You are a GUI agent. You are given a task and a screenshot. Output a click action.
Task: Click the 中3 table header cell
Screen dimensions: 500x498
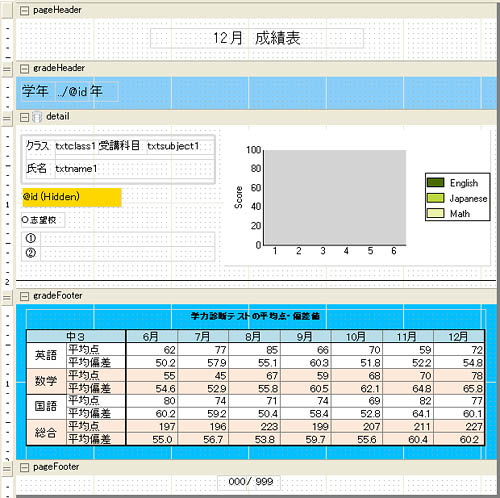tap(76, 337)
